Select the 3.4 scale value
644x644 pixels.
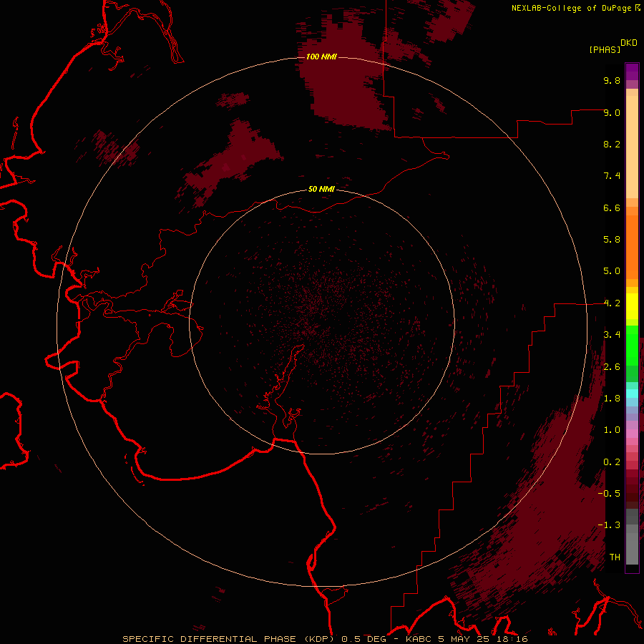pos(612,335)
